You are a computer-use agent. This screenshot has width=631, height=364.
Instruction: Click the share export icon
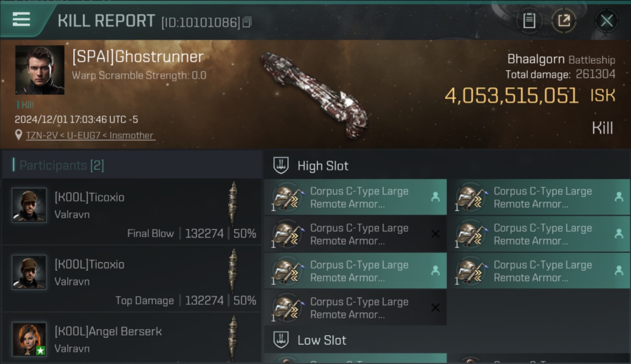[x=564, y=21]
